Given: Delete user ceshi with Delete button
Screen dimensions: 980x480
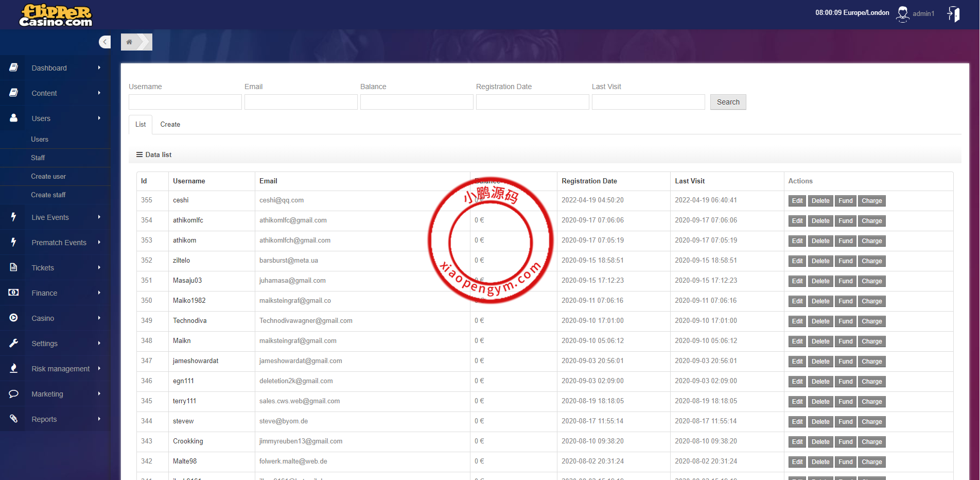Looking at the screenshot, I should point(820,201).
